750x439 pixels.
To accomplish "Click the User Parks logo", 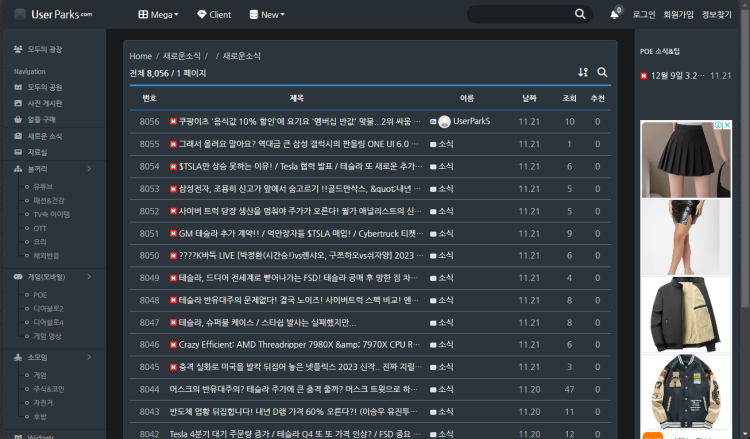I will 52,14.
